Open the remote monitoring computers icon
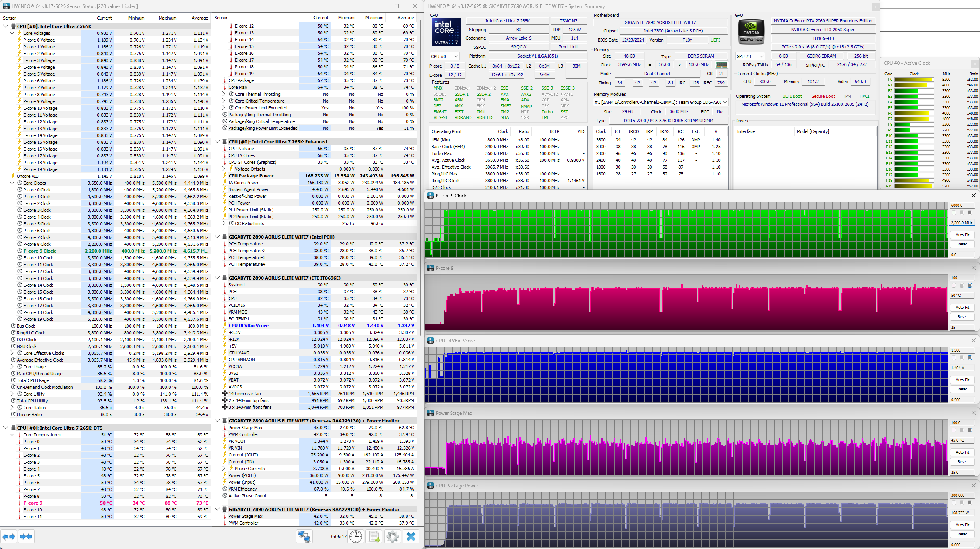Viewport: 980px width, 549px height. click(304, 537)
